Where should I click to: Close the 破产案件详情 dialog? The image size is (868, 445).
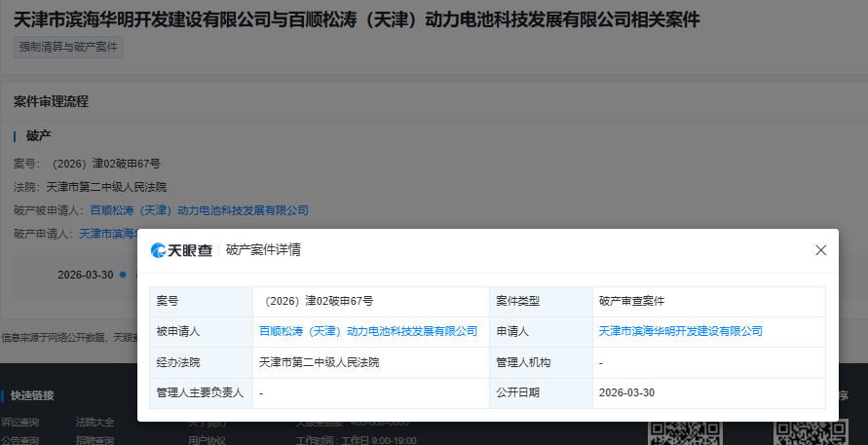[820, 250]
